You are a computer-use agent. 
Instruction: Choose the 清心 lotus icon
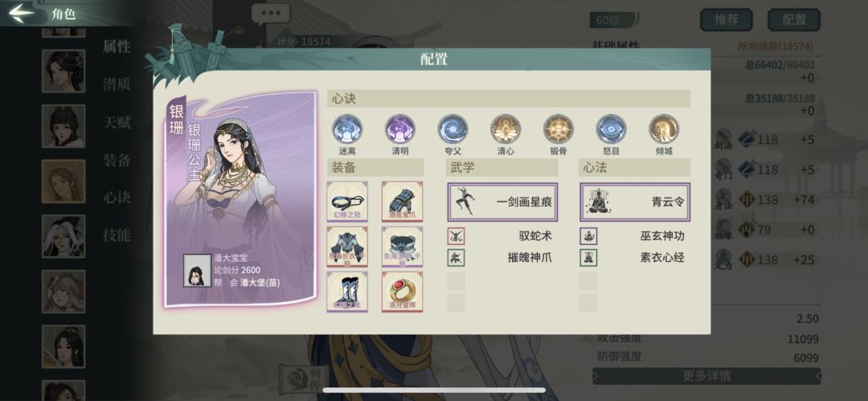coord(506,129)
